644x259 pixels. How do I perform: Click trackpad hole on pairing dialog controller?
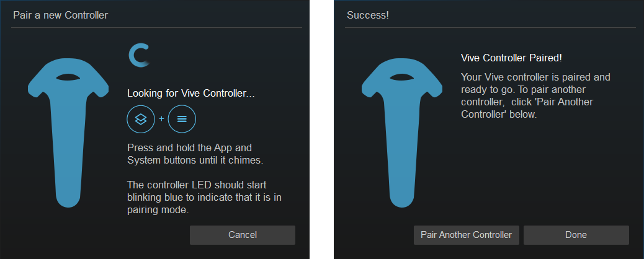[68, 77]
